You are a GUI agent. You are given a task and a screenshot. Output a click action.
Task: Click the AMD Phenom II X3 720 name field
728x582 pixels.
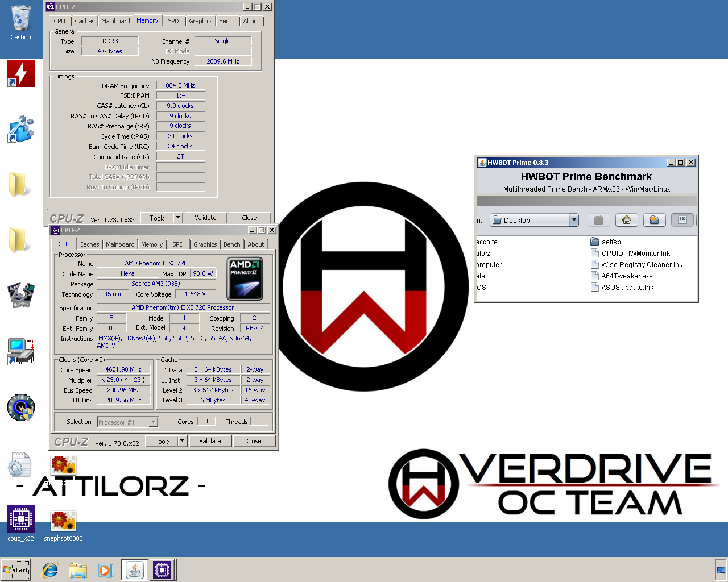pos(156,263)
